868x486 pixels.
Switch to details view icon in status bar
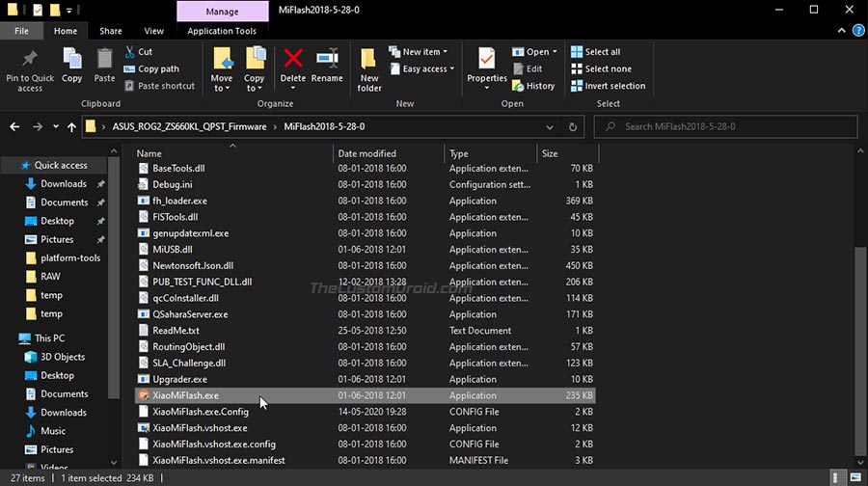(x=839, y=477)
